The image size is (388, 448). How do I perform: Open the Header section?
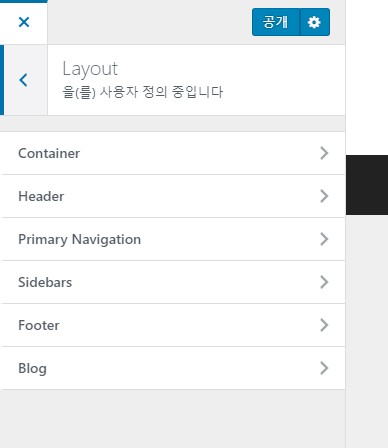tap(173, 196)
